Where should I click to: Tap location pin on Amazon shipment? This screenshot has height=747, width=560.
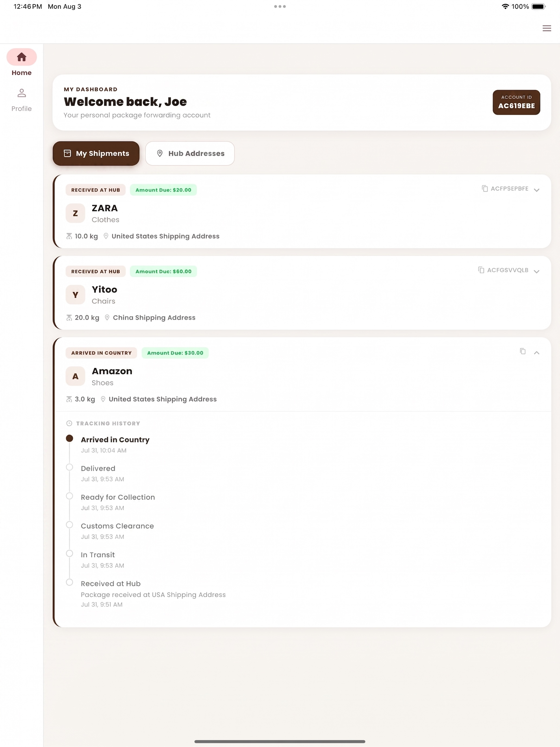coord(103,399)
